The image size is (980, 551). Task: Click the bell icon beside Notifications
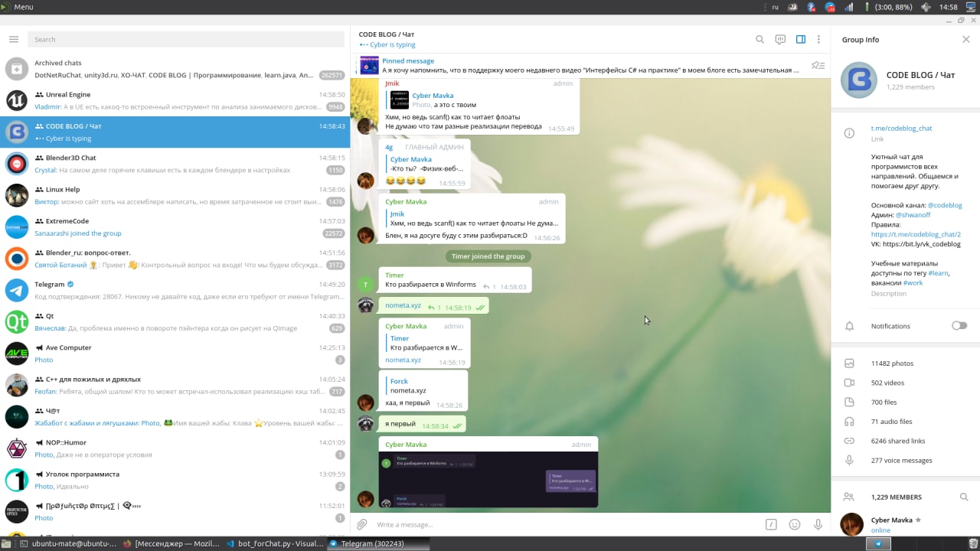pos(849,326)
